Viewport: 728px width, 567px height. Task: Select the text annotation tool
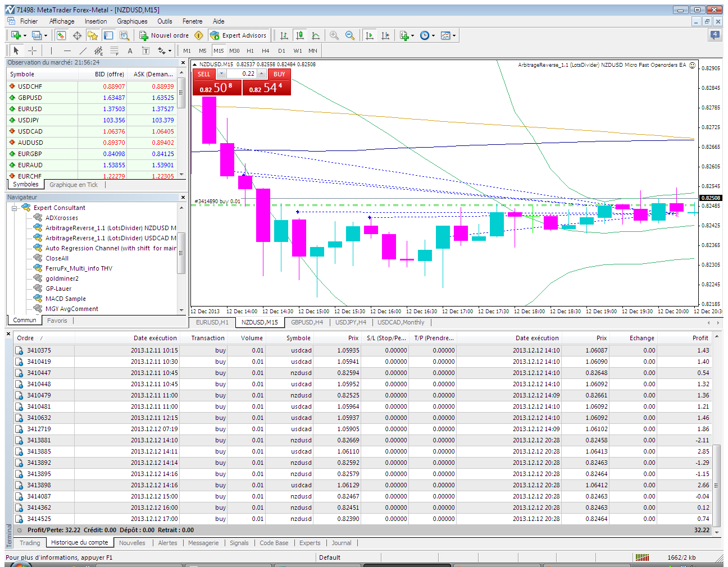[130, 51]
